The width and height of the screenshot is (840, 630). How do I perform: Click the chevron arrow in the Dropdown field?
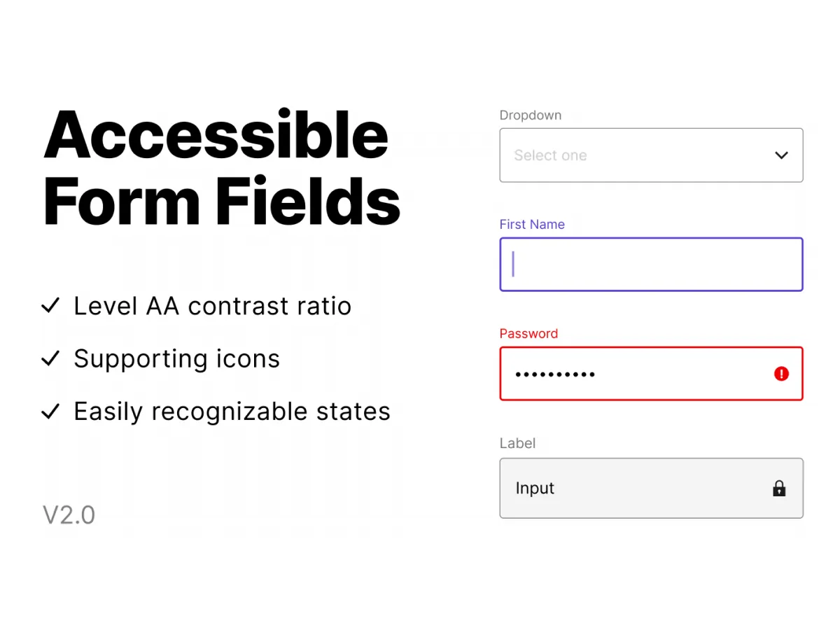tap(781, 155)
